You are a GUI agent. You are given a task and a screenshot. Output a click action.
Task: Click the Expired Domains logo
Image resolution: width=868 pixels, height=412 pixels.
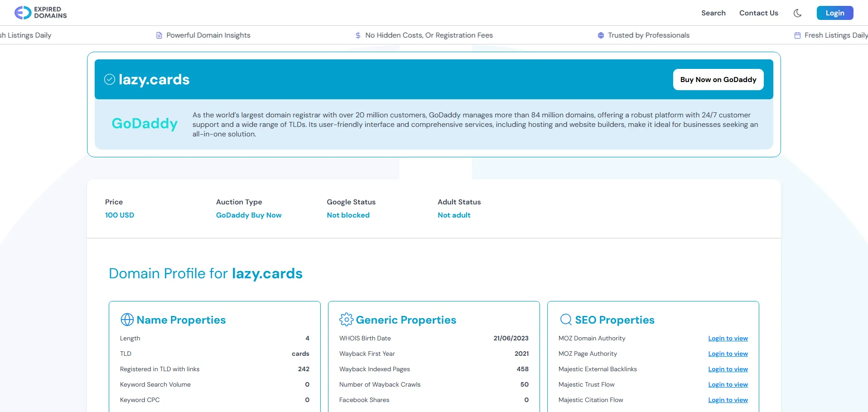point(41,13)
